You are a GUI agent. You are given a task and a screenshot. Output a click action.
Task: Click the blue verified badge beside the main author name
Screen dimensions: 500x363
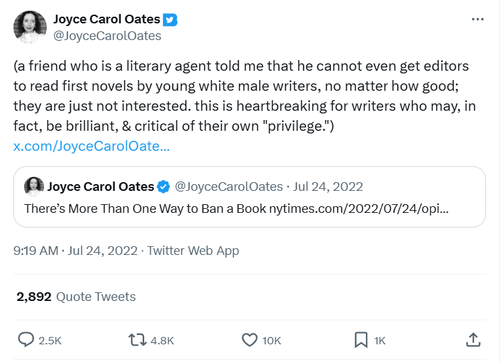(x=170, y=20)
